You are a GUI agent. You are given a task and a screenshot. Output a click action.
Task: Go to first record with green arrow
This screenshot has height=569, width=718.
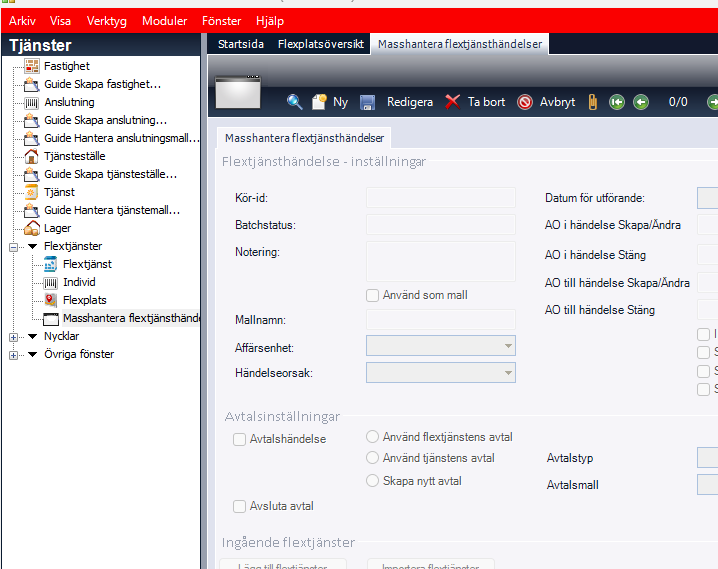pyautogui.click(x=617, y=102)
